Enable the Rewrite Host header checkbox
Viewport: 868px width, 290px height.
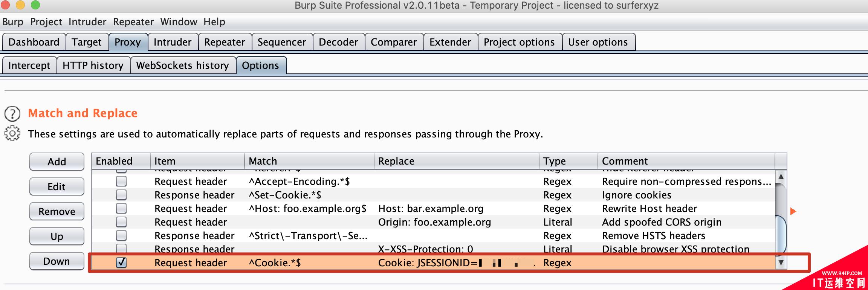point(121,209)
